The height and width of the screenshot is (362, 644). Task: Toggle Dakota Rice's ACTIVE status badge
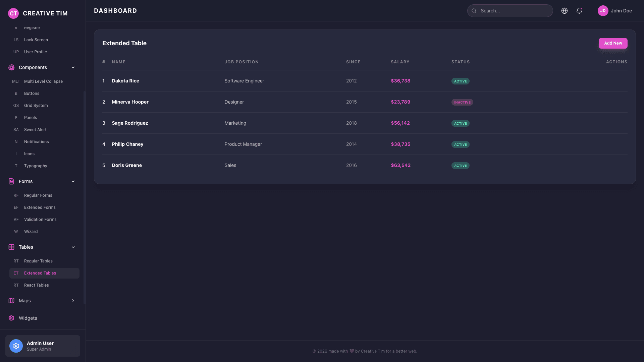(460, 81)
